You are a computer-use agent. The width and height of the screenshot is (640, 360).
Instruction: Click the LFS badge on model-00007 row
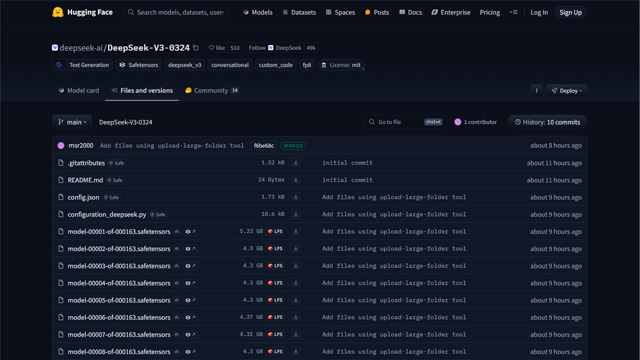(275, 334)
